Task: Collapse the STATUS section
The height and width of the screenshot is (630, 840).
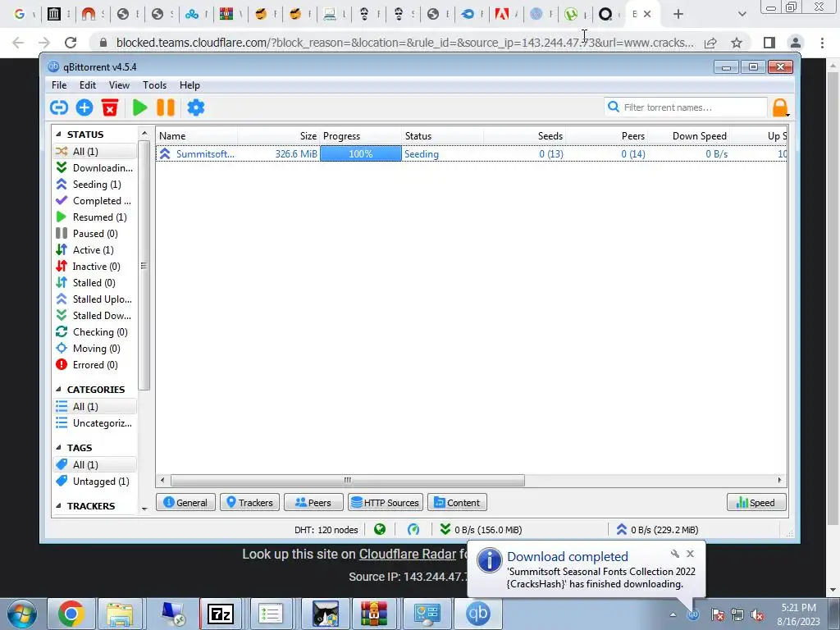Action: point(58,135)
